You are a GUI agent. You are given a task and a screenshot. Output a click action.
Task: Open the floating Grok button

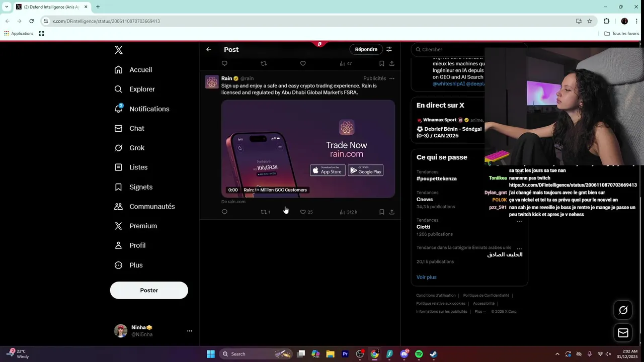[623, 310]
